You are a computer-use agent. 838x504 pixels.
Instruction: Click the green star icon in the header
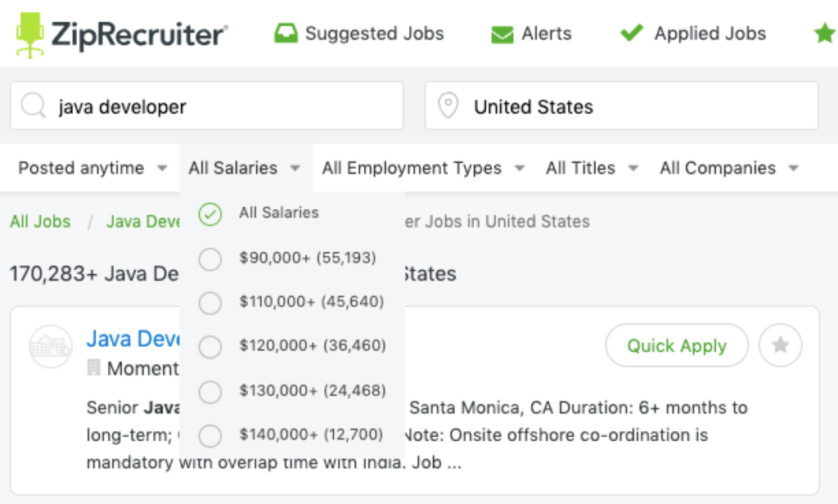click(x=824, y=33)
